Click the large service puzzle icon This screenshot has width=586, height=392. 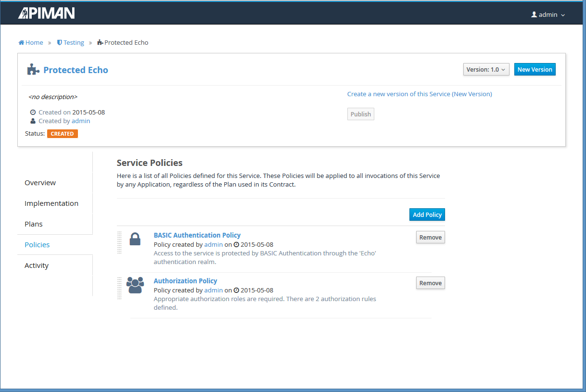tap(33, 70)
